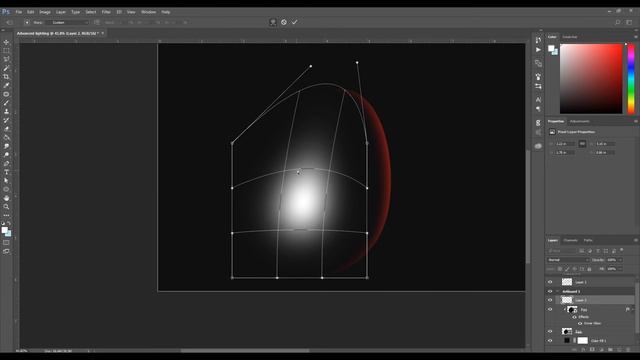Open the Actions play-arrow panel icon

click(x=538, y=49)
